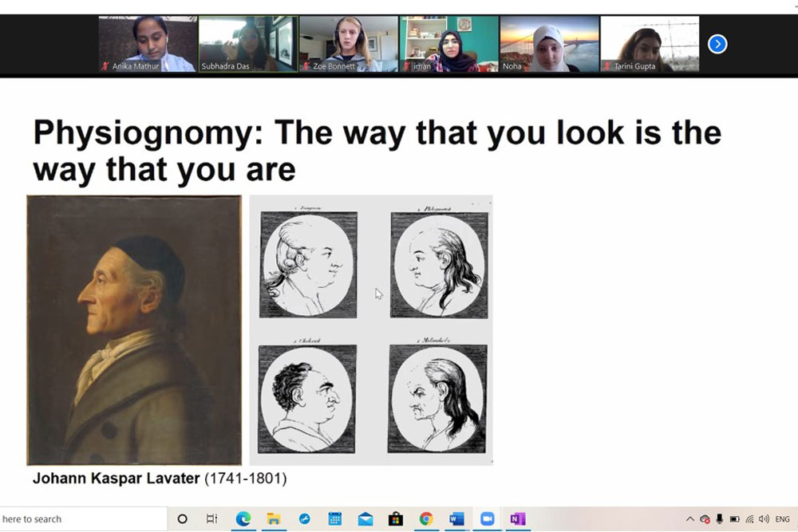The width and height of the screenshot is (798, 532).
Task: Select Zoe Bonnett's video thumbnail
Action: click(x=349, y=44)
